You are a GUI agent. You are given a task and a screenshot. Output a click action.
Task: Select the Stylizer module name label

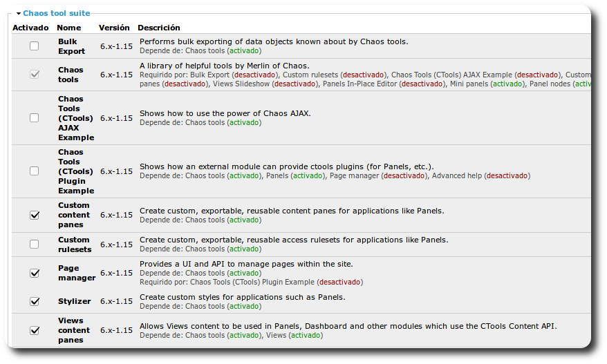point(74,301)
